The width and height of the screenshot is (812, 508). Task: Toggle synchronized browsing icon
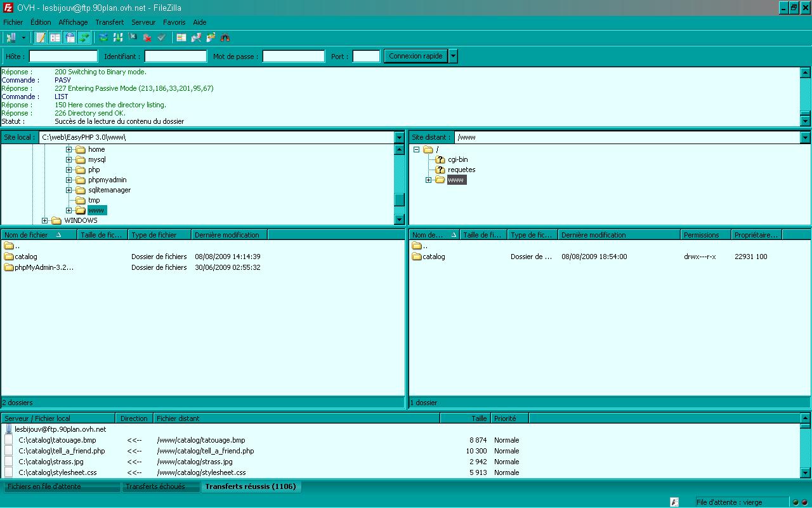point(211,37)
